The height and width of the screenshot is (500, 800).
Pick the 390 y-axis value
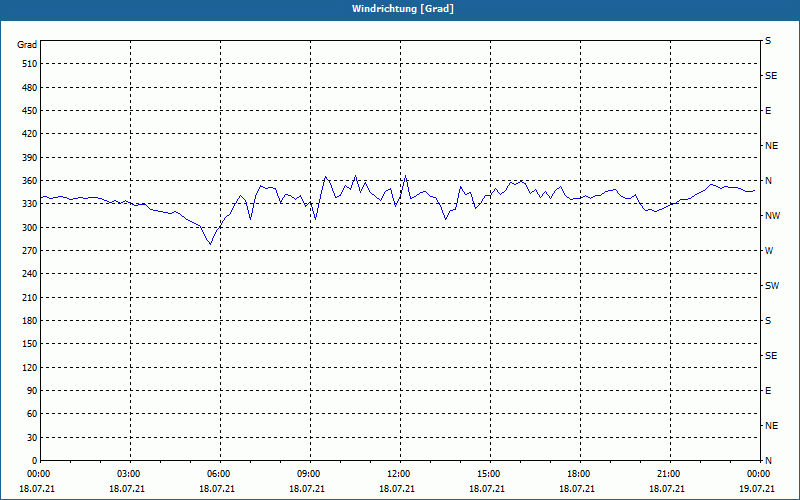[30, 158]
